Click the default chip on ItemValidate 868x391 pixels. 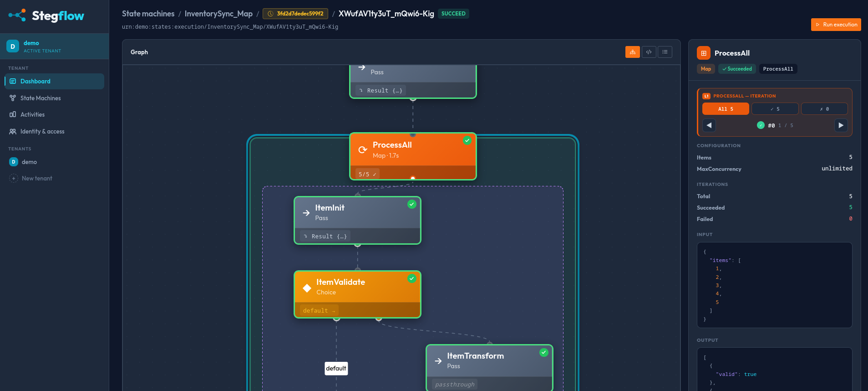319,310
